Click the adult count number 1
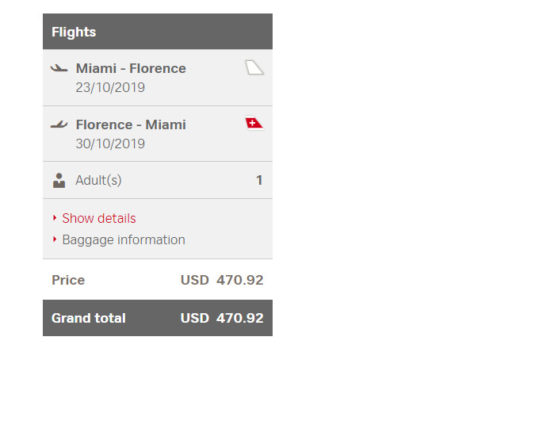The image size is (550, 444). tap(259, 180)
